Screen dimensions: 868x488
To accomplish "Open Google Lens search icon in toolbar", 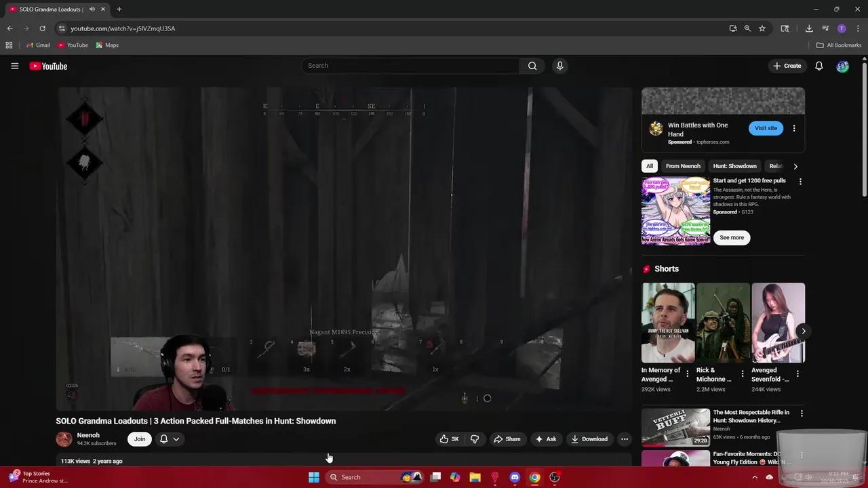I will pos(785,28).
